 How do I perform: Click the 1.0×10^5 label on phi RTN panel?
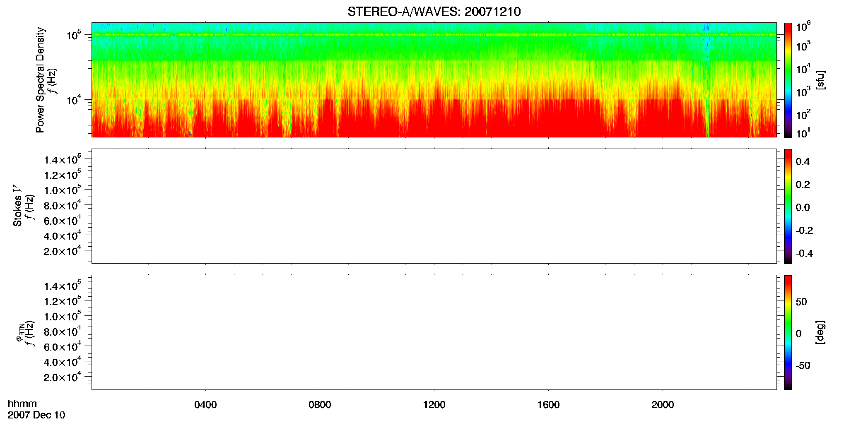coord(63,316)
